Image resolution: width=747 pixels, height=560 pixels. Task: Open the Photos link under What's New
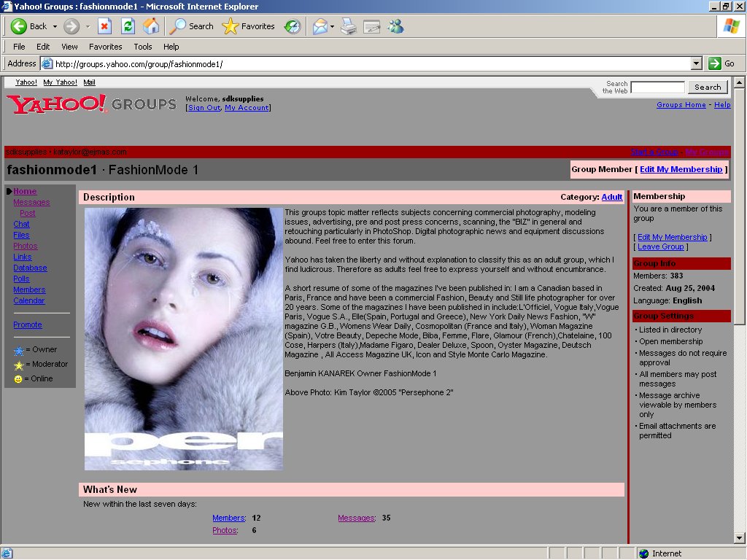(225, 531)
